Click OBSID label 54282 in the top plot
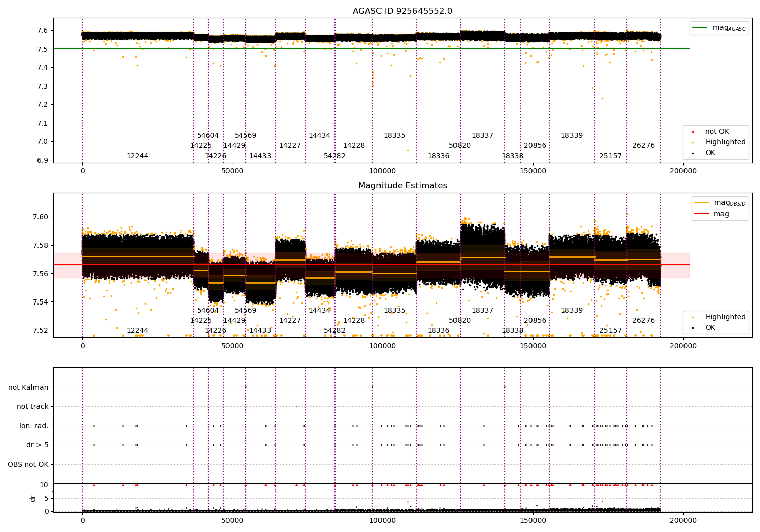760x532 pixels. click(334, 156)
